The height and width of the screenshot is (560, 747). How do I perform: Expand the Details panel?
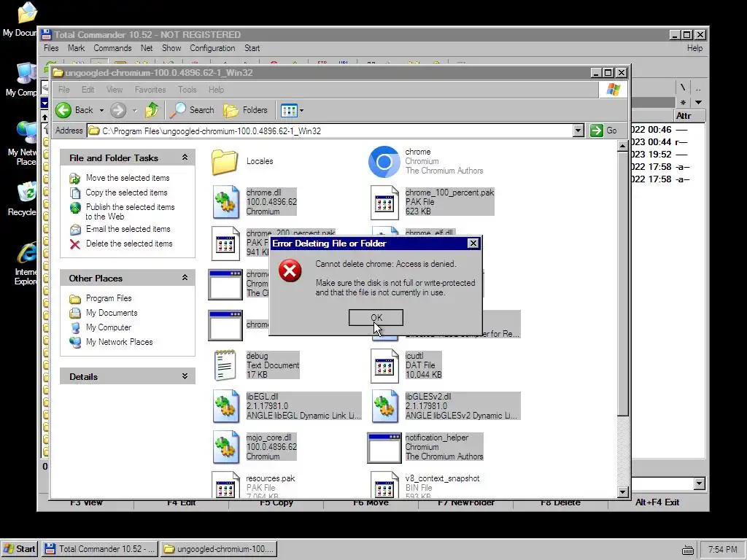185,376
